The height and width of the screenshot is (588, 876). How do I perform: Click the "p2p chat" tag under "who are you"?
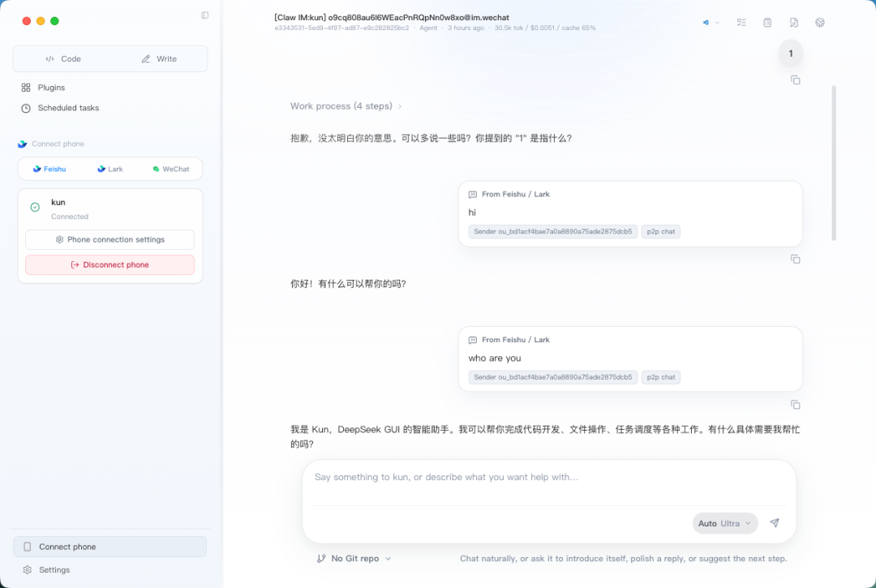click(661, 377)
